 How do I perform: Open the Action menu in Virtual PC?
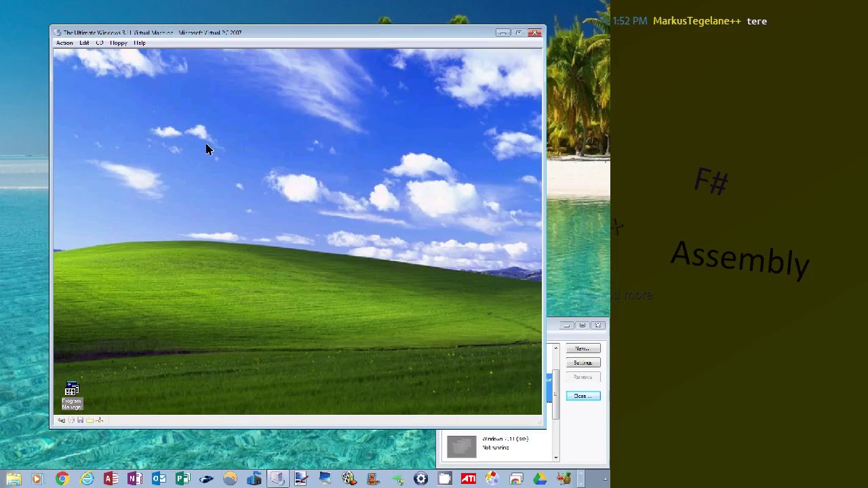pyautogui.click(x=64, y=43)
